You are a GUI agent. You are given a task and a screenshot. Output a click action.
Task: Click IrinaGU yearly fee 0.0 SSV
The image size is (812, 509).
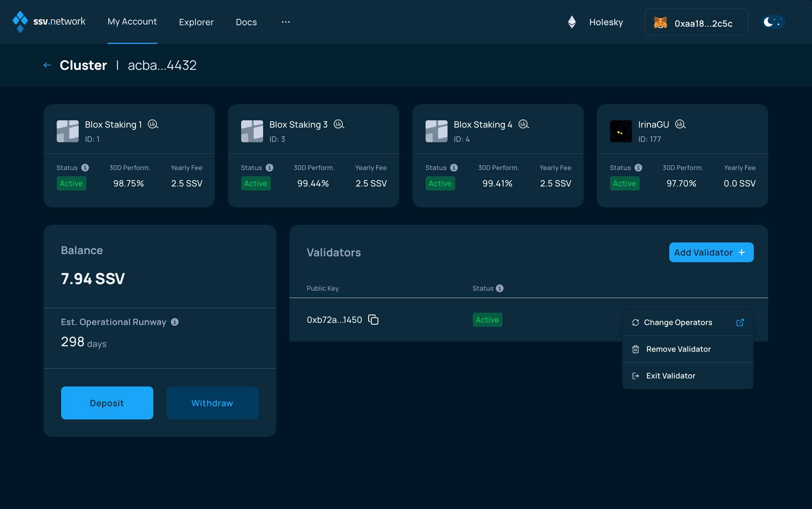pos(740,183)
